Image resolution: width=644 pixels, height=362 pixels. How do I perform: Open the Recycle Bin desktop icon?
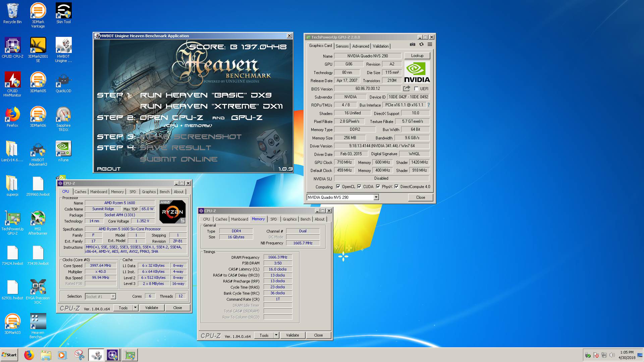[x=12, y=13]
